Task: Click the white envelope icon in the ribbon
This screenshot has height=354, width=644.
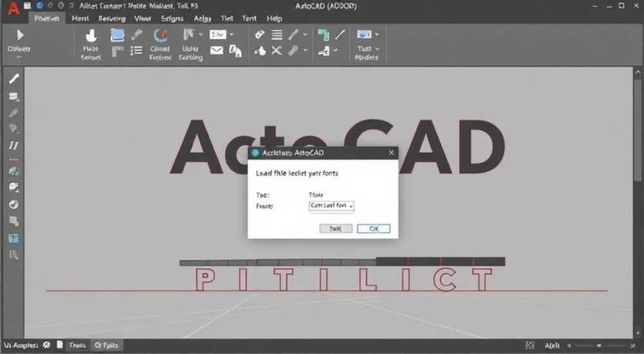Action: tap(216, 50)
